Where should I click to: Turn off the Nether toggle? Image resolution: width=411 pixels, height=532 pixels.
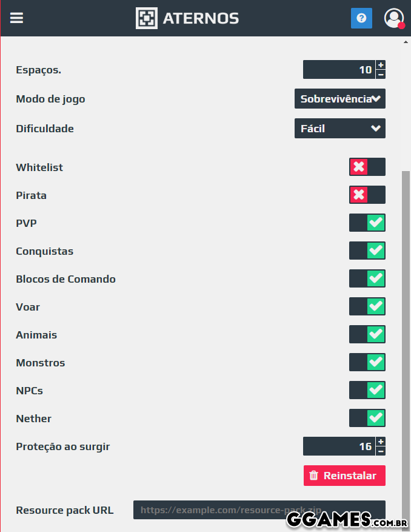pos(367,418)
